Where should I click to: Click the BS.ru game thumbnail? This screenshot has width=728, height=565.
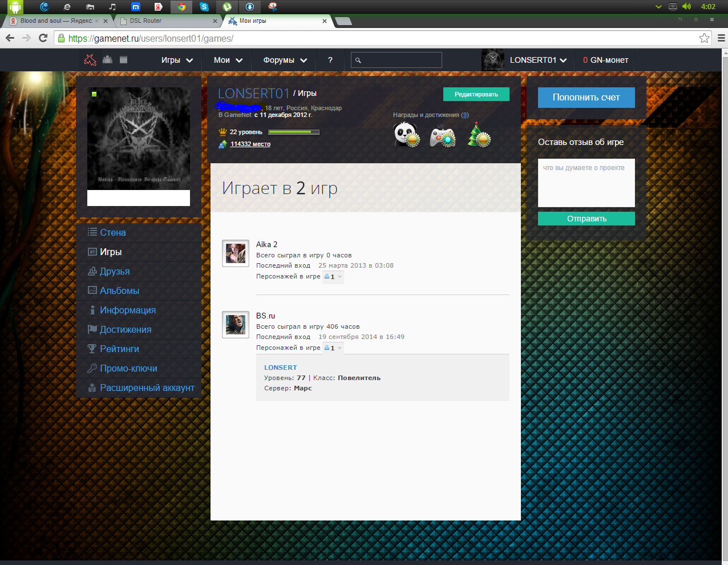pyautogui.click(x=236, y=325)
